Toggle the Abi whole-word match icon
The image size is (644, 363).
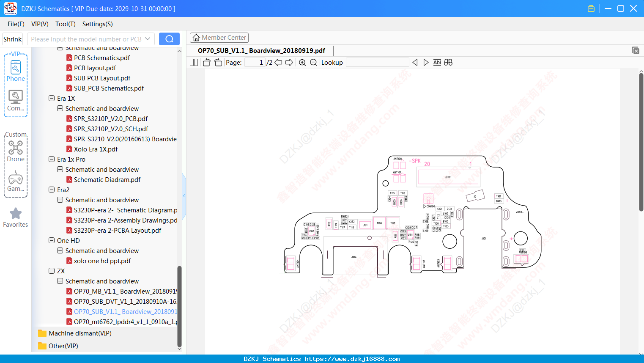[x=437, y=63]
